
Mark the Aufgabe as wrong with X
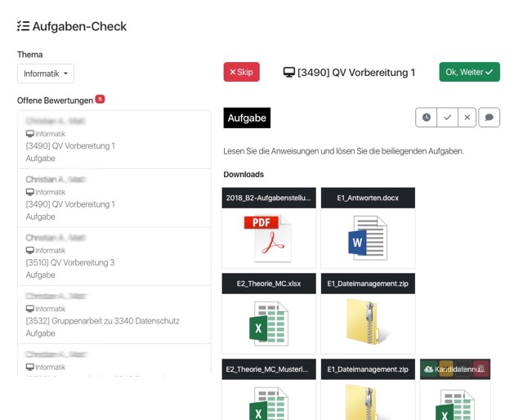tap(467, 118)
